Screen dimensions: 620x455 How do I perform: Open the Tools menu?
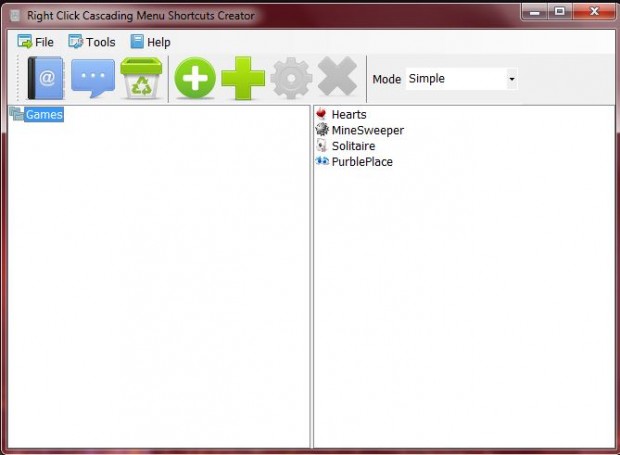tap(92, 42)
